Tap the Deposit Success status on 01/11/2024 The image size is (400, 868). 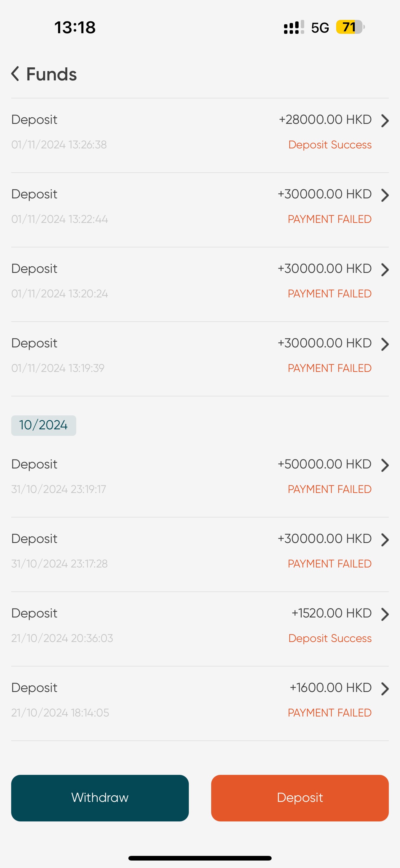[x=330, y=145]
